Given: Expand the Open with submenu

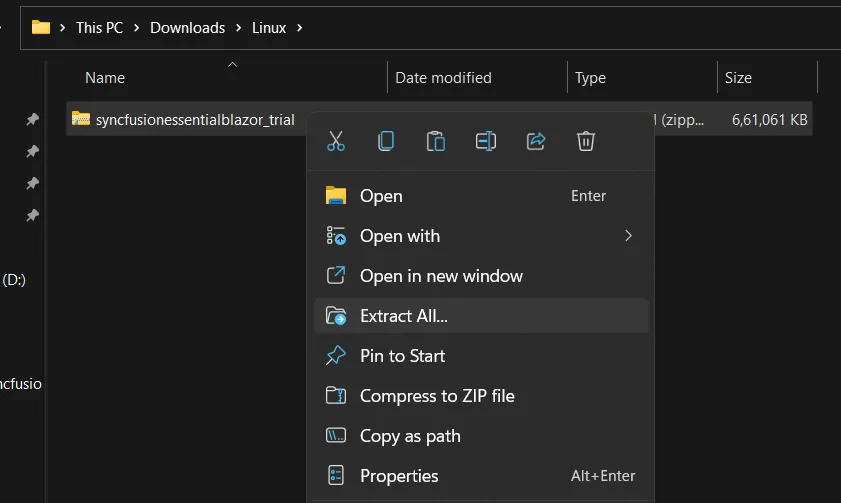Looking at the screenshot, I should point(481,236).
